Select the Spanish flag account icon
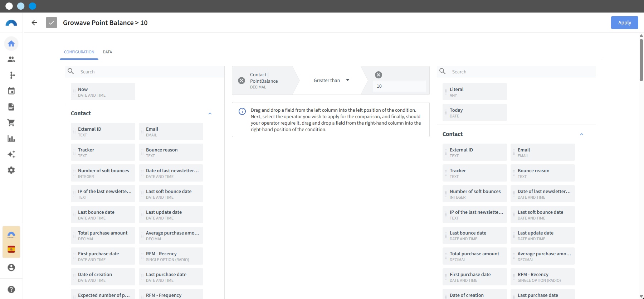Image resolution: width=644 pixels, height=299 pixels. click(x=11, y=249)
